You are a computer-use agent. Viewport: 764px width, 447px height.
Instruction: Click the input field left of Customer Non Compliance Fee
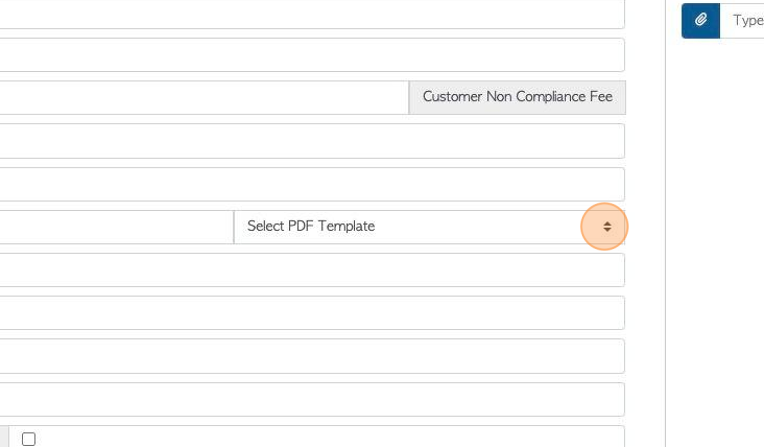point(204,97)
